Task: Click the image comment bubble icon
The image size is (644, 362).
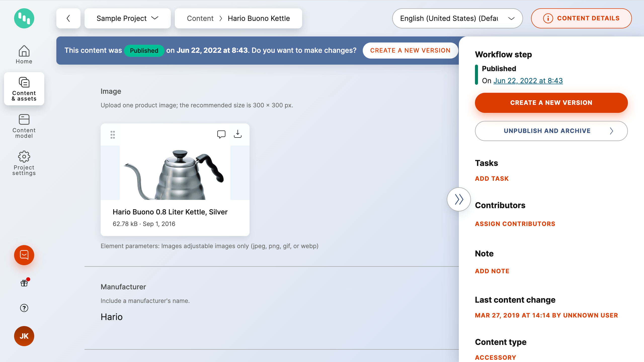Action: click(221, 134)
